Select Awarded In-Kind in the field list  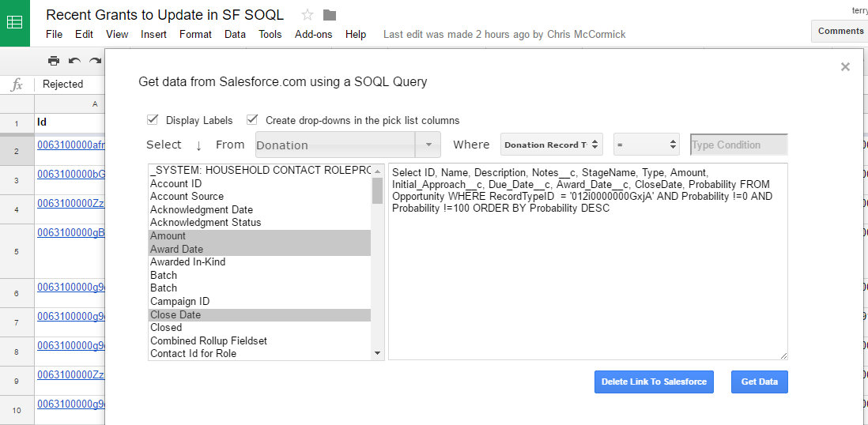(259, 261)
